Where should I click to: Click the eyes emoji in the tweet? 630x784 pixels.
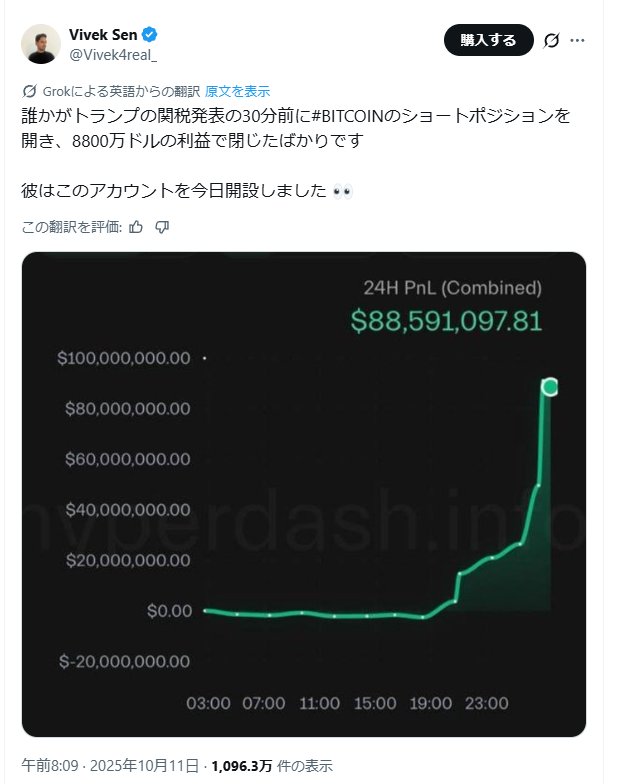click(x=342, y=191)
